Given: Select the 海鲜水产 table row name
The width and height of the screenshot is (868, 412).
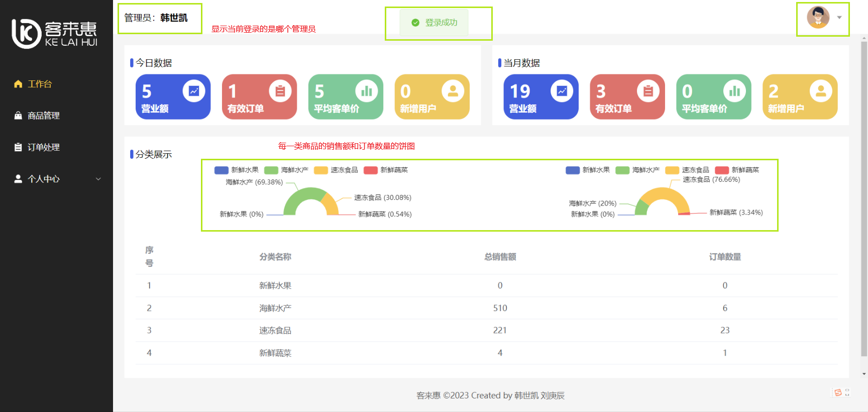Looking at the screenshot, I should point(275,308).
